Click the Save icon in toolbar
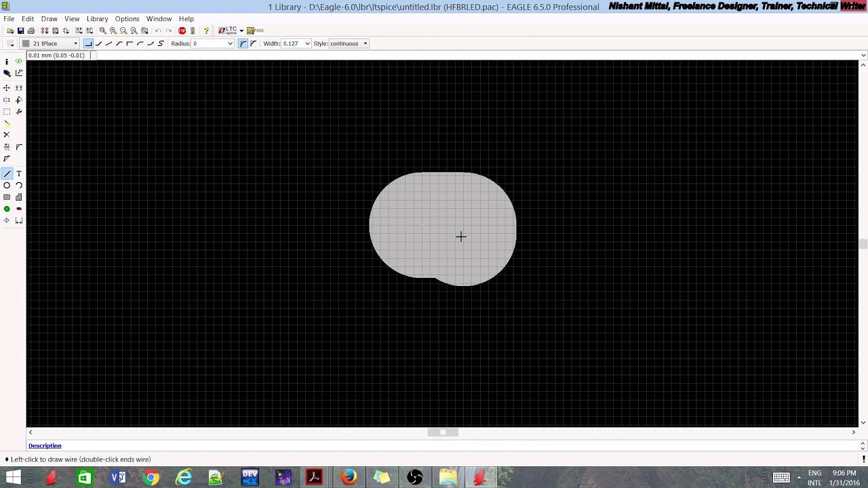 [x=21, y=30]
